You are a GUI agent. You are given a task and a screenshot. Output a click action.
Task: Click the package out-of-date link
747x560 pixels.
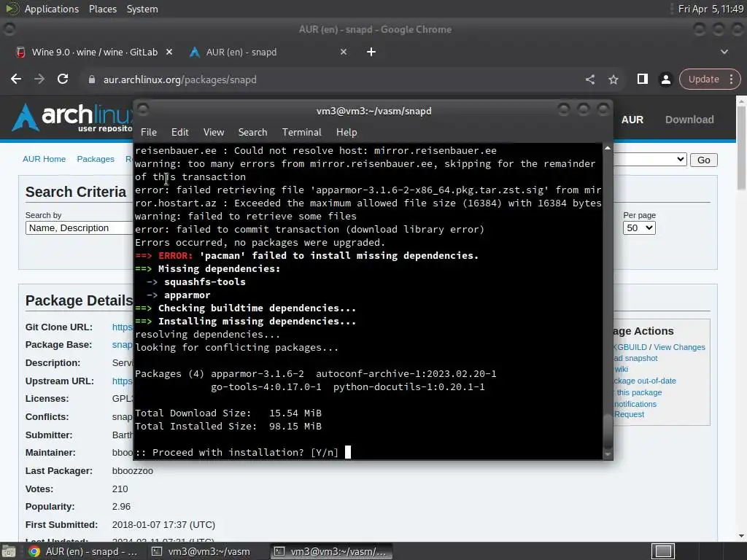click(x=645, y=381)
